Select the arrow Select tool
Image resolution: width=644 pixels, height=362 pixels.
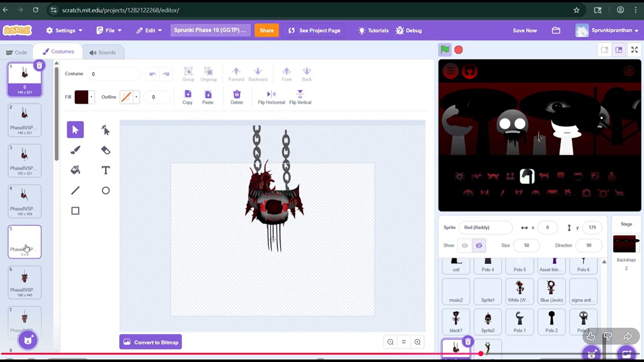75,130
